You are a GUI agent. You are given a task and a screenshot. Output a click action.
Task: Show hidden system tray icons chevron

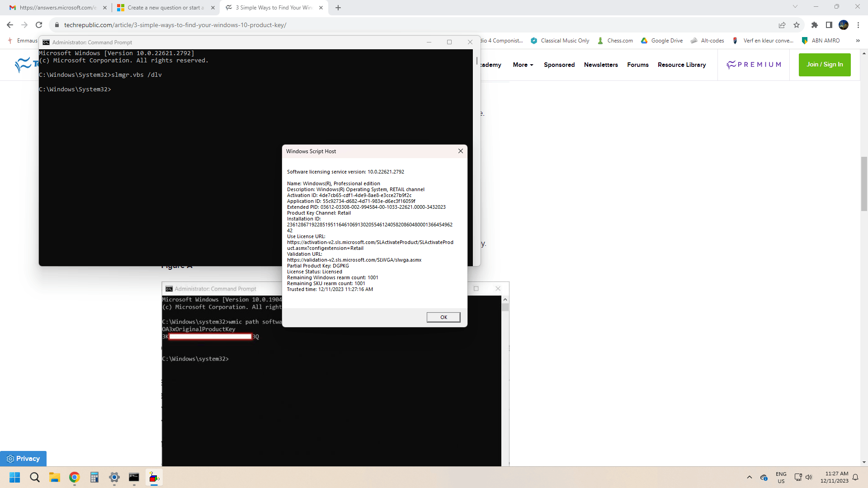750,477
